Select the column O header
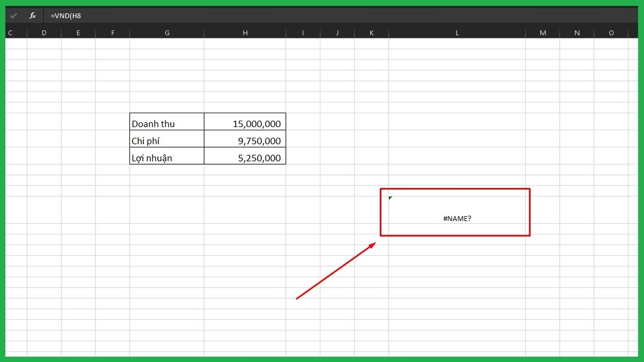Screen dimensions: 644x362 [611, 32]
